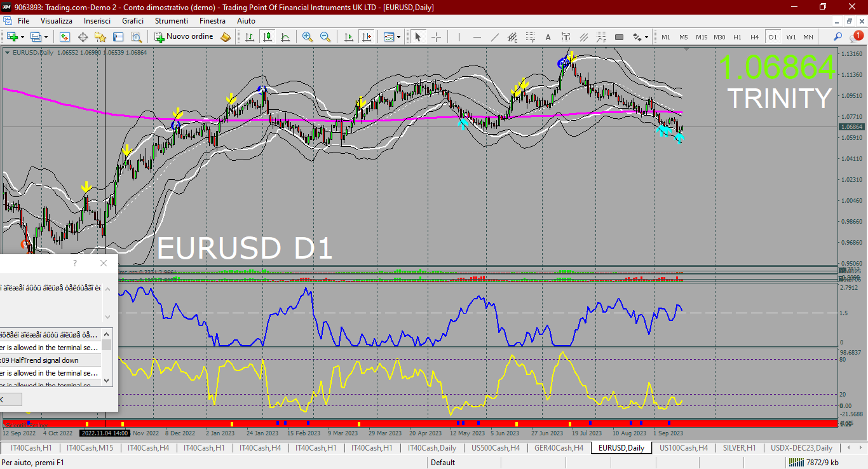Screen dimensions: 868x469
Task: Open the Navigator star-folder icon
Action: tap(100, 37)
